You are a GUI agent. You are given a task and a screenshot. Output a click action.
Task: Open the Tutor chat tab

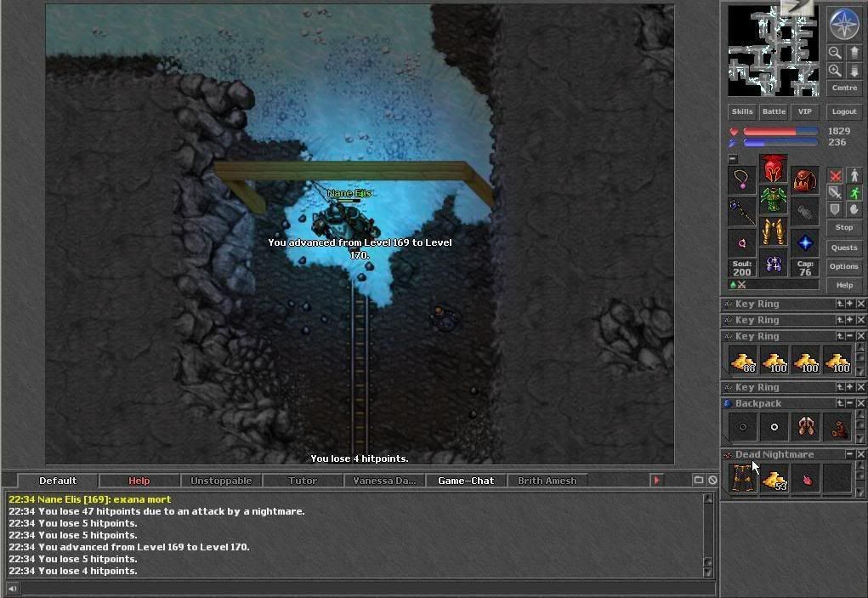pos(303,481)
